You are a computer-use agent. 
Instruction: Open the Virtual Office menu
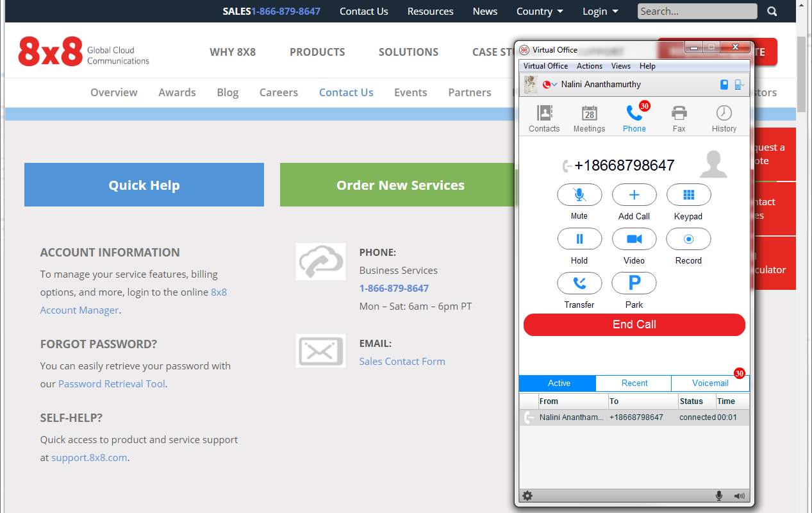545,66
